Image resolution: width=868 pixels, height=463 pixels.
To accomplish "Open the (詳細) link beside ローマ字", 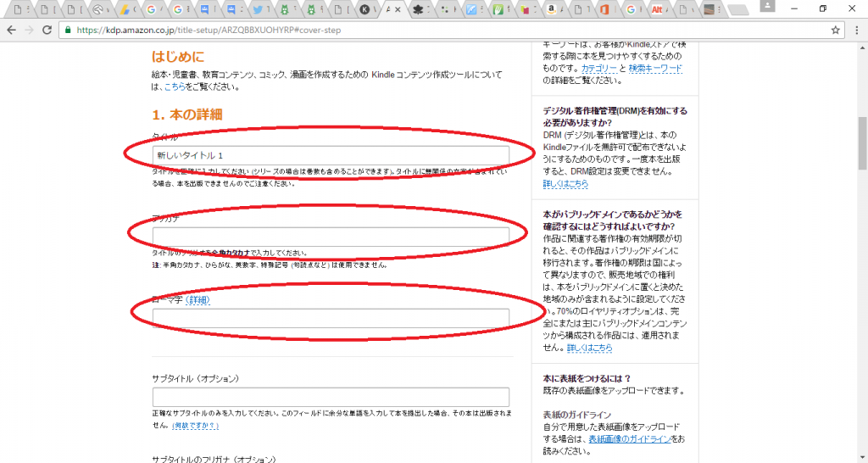I will click(x=198, y=299).
